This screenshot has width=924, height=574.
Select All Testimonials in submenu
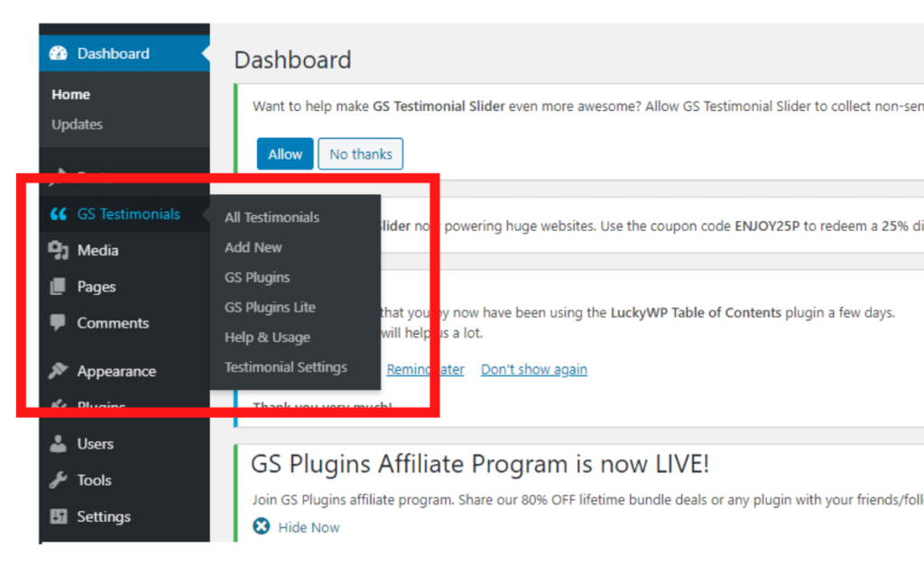(x=272, y=218)
